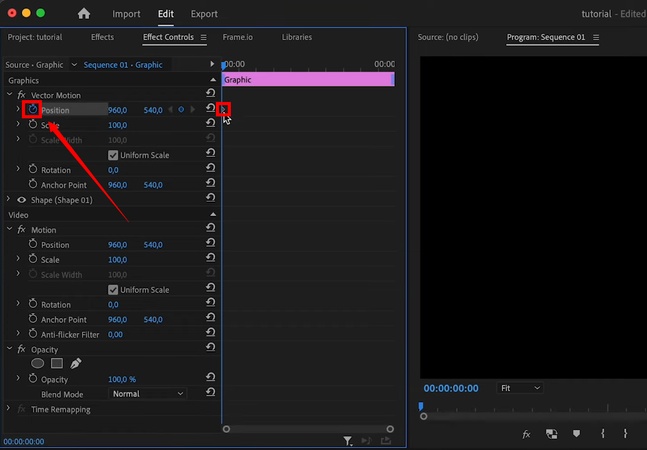Toggle Position stopwatch under Vector Motion
This screenshot has width=647, height=450.
tap(32, 109)
